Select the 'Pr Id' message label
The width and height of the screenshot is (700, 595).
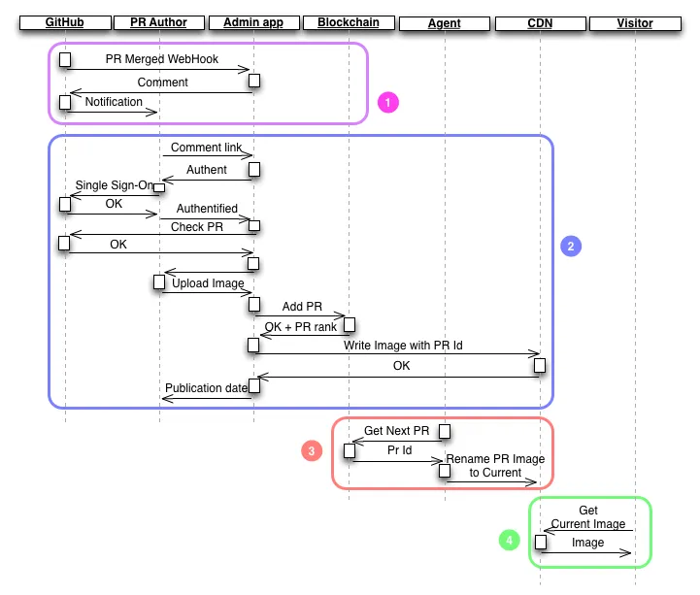coord(400,450)
